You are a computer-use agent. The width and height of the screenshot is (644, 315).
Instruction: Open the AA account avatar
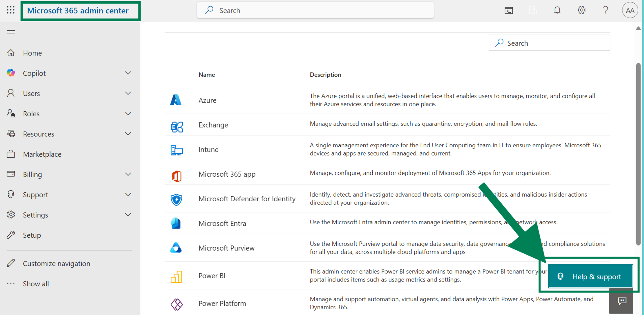point(630,10)
